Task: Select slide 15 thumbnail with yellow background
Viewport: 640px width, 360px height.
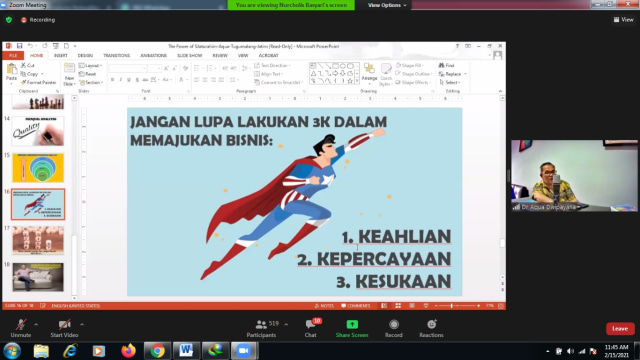Action: point(38,168)
